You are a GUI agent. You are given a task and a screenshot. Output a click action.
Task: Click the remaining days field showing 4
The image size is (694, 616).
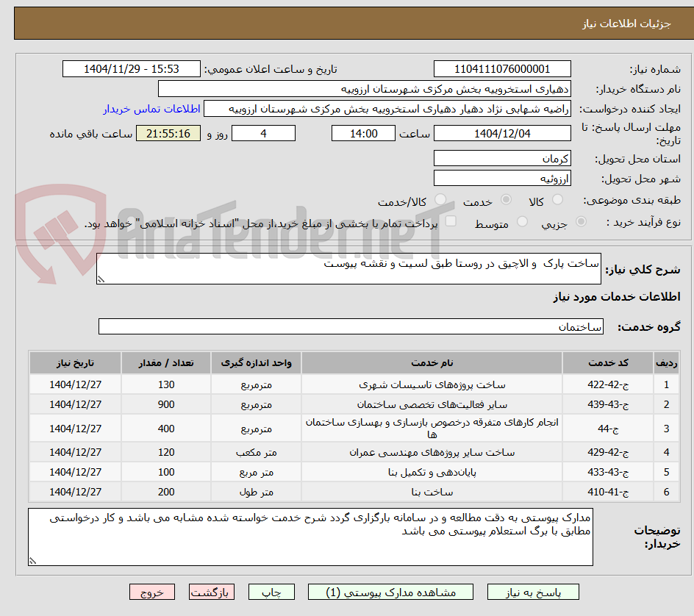tap(263, 133)
